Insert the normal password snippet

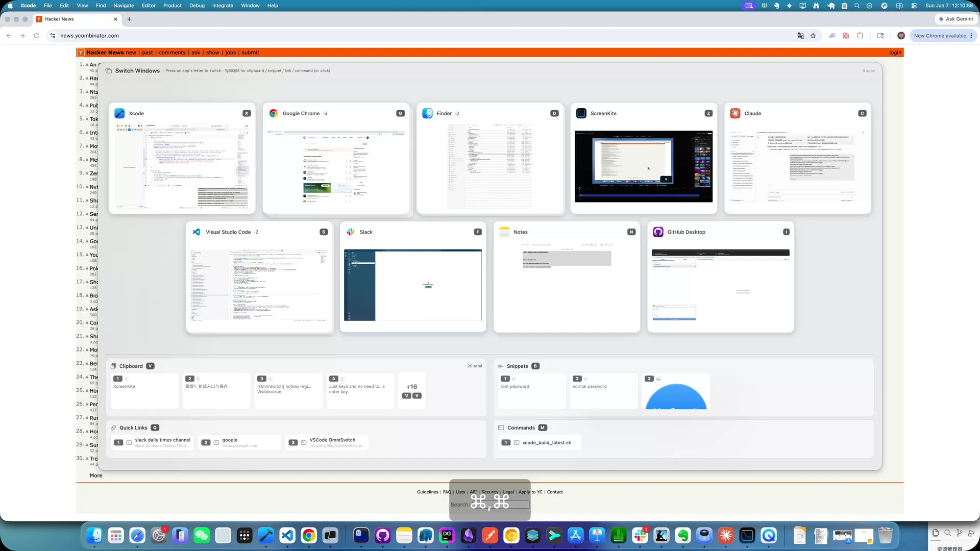(x=604, y=391)
